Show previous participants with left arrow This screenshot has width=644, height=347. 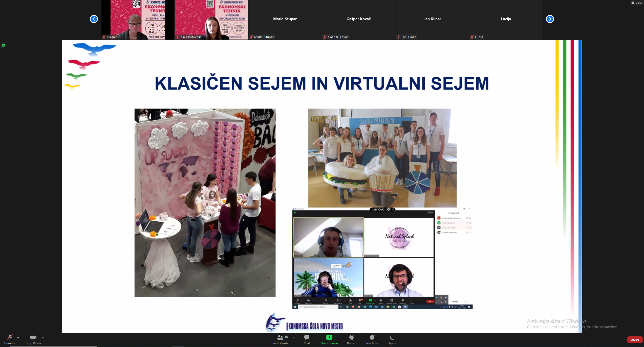(x=94, y=19)
